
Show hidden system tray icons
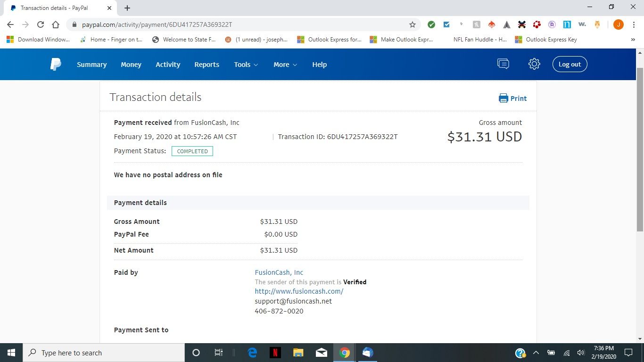coord(536,353)
